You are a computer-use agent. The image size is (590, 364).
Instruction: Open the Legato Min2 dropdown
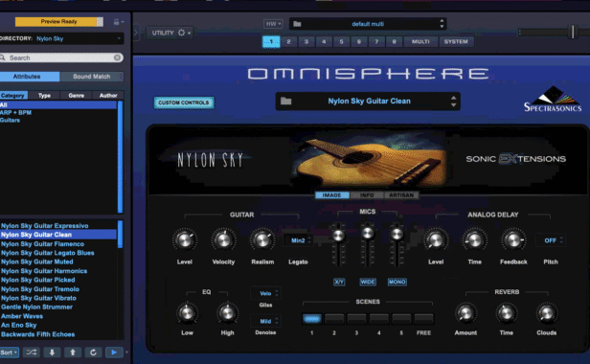tap(299, 240)
